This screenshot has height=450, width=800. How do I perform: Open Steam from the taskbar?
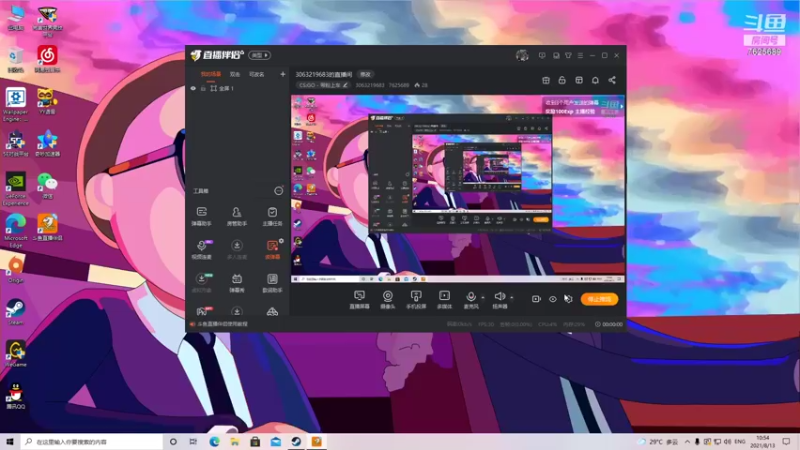click(x=296, y=441)
